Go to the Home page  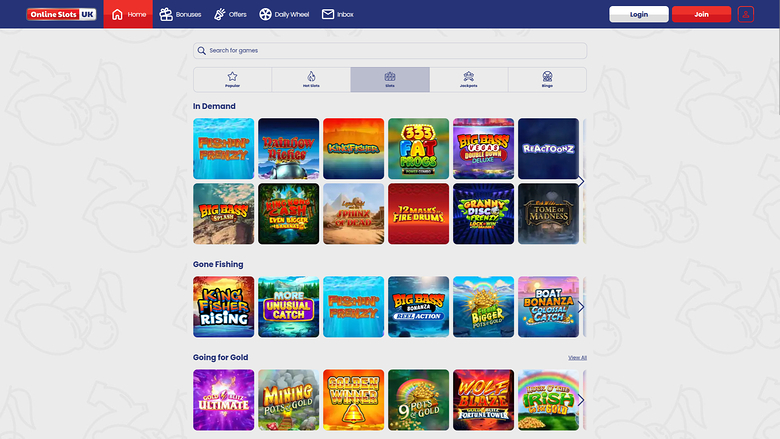coord(129,14)
